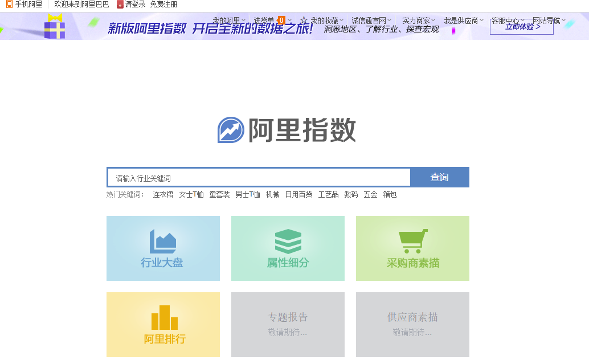Select hot keyword 女士T恤

click(191, 194)
